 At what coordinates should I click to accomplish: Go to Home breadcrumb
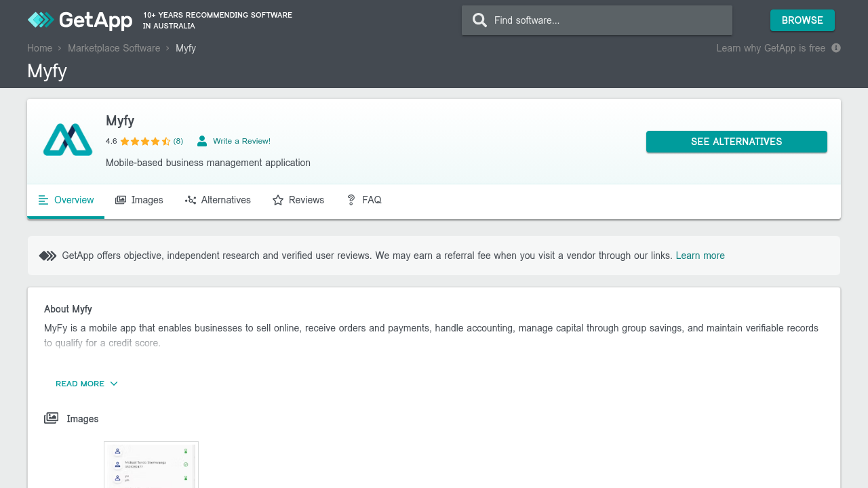click(39, 48)
